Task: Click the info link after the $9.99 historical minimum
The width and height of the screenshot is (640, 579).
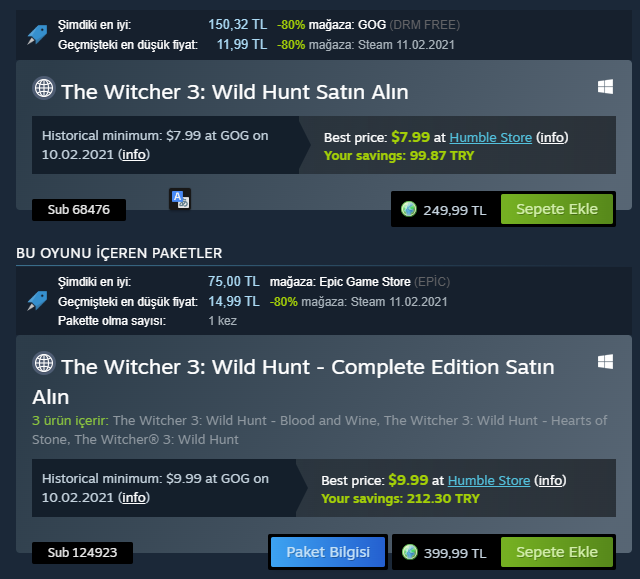Action: 133,497
